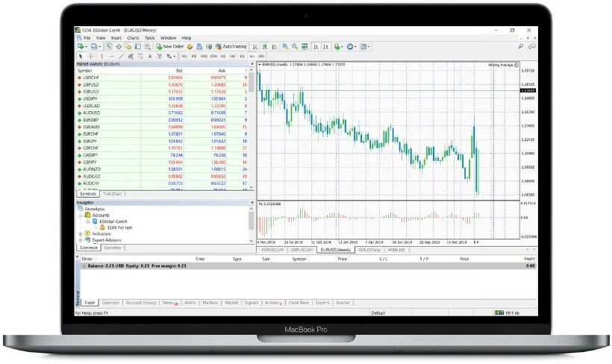Viewport: 612px width, 364px height.
Task: Collapse the EGlobal-Cent4 tree node
Action: tap(88, 222)
